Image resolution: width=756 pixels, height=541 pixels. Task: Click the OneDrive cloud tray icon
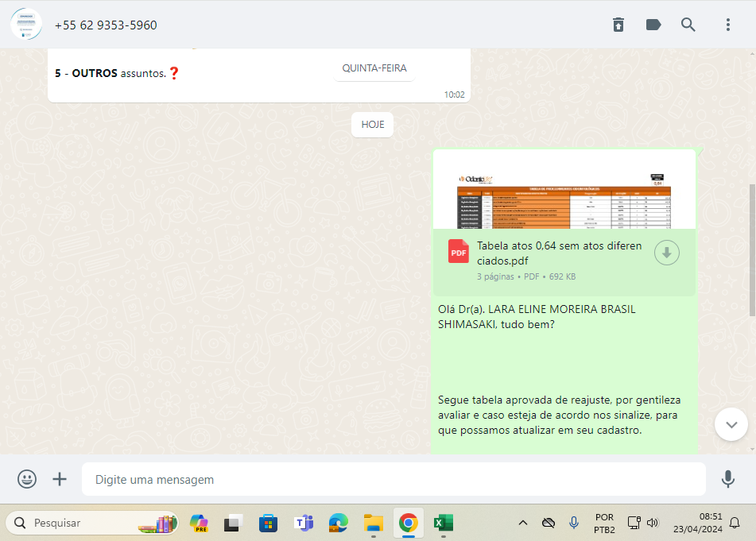click(549, 523)
